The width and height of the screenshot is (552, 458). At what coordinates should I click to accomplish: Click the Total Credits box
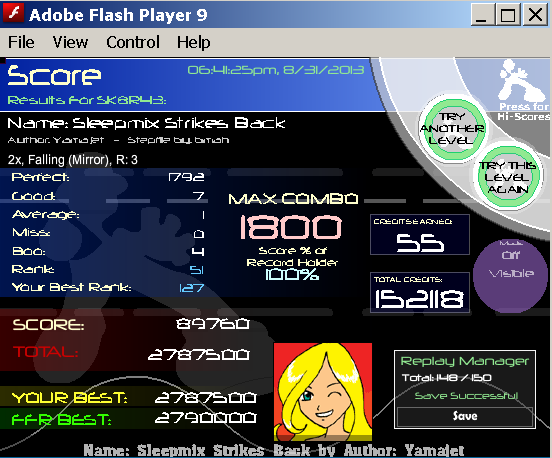(420, 292)
